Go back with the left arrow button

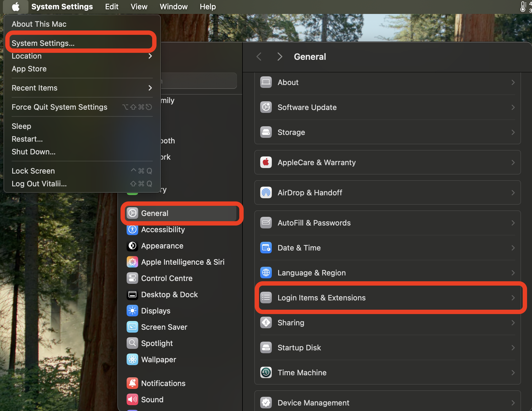pos(259,57)
